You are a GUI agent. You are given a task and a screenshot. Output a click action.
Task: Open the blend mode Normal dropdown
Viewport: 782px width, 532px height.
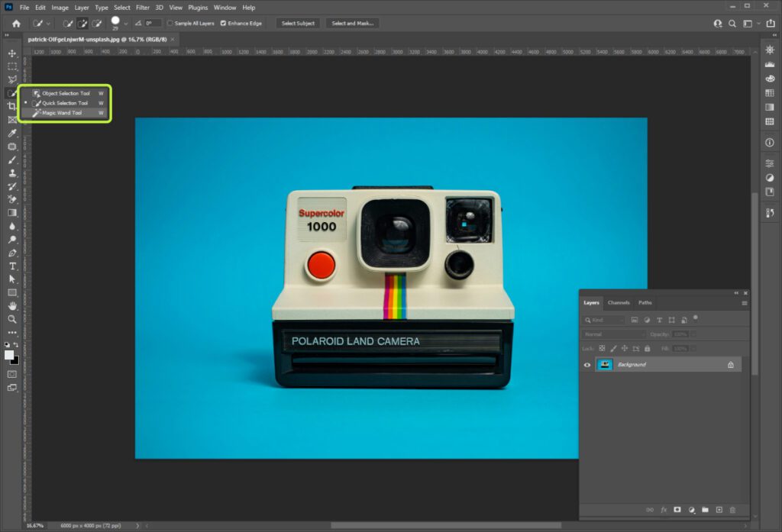tap(613, 334)
